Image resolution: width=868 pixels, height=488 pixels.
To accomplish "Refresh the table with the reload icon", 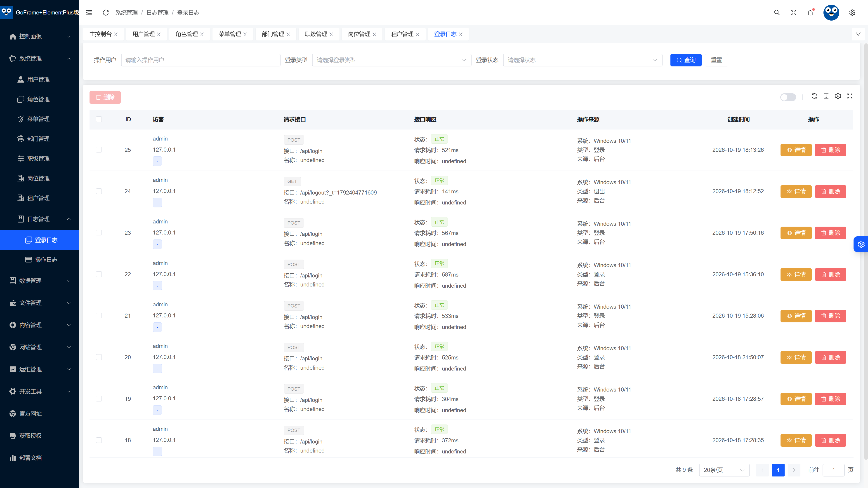I will click(x=814, y=96).
